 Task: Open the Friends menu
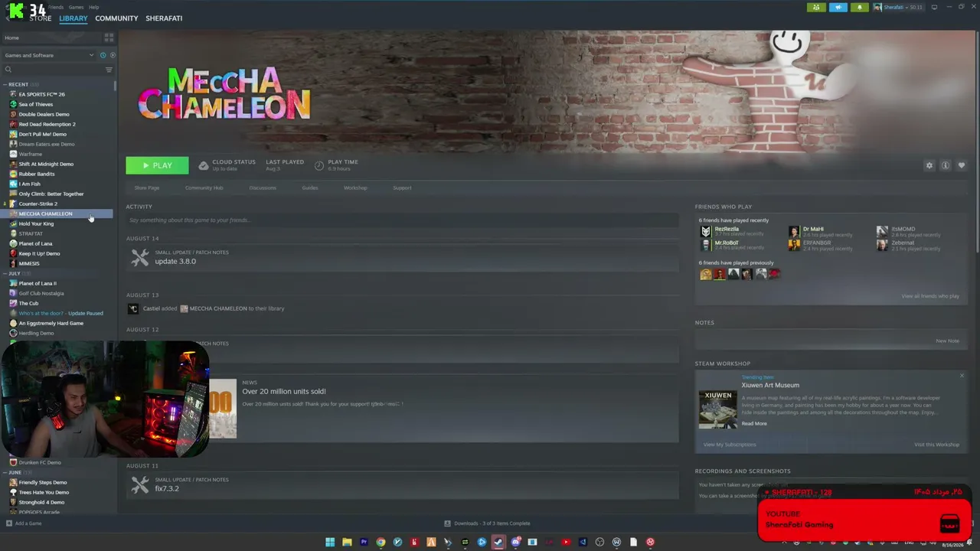click(56, 7)
